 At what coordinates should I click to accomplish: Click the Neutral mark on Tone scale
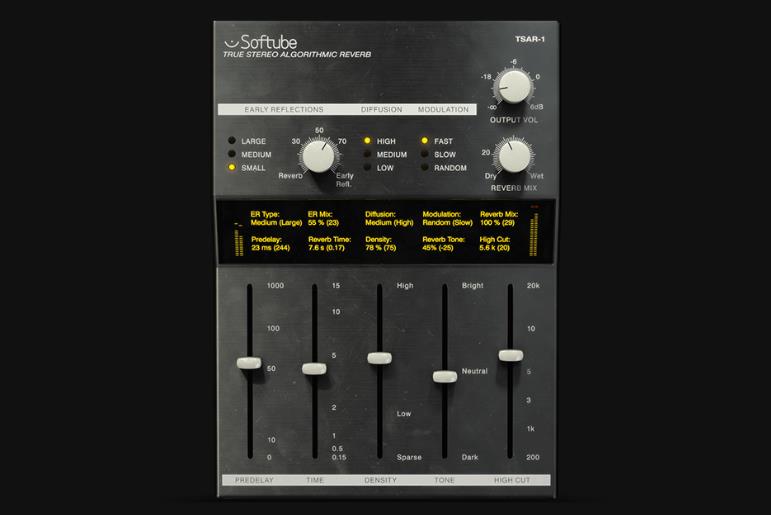click(x=474, y=371)
